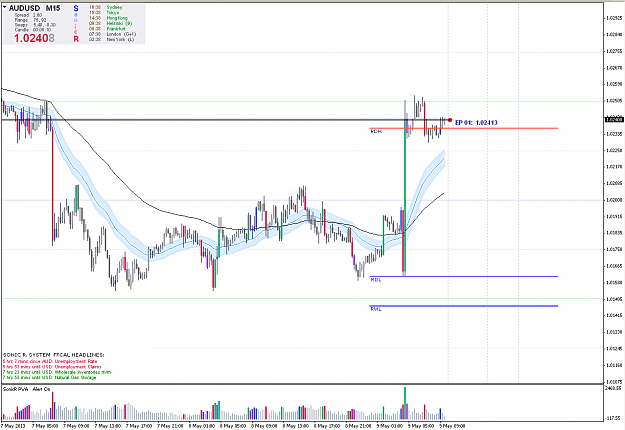Select the red entry point marker dot
This screenshot has width=625, height=430.
[450, 120]
